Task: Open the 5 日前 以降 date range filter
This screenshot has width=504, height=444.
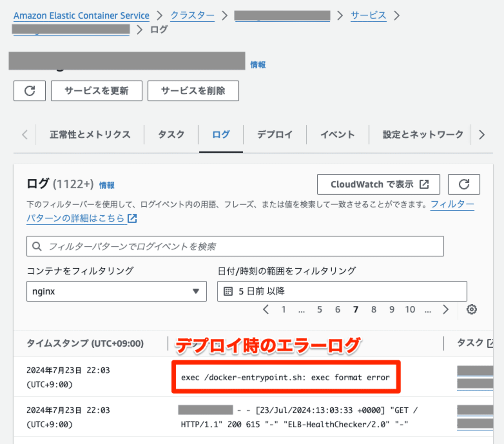Action: coord(342,291)
